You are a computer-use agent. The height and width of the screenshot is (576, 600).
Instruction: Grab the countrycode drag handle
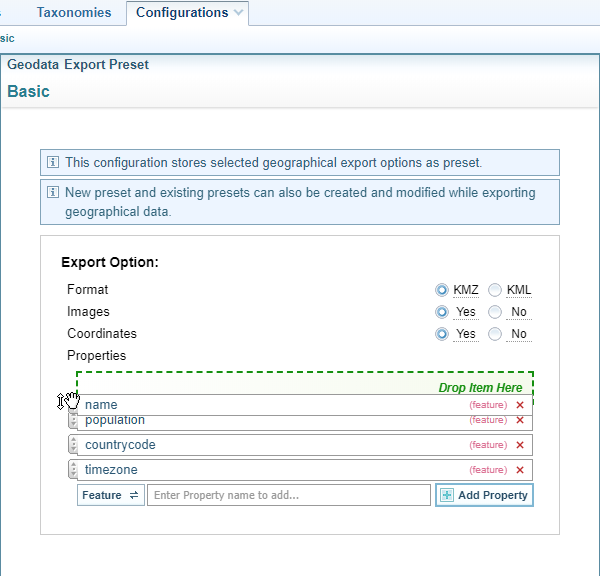pyautogui.click(x=73, y=445)
